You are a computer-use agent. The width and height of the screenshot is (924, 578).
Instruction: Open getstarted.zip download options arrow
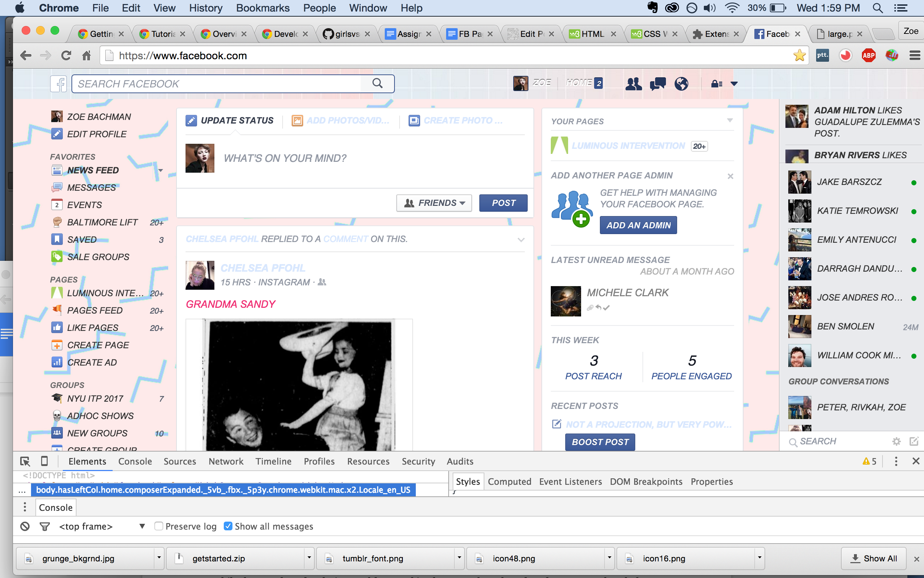[x=309, y=558]
